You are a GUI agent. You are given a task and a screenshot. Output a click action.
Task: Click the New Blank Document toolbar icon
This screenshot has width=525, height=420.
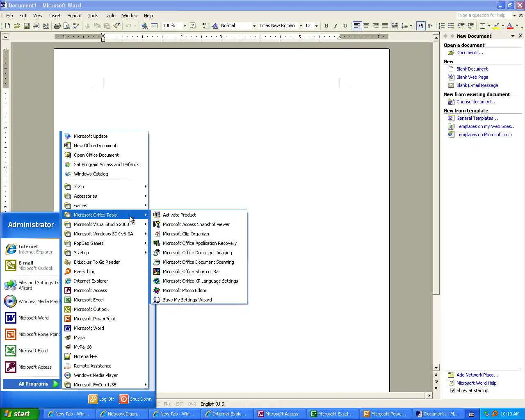pyautogui.click(x=7, y=26)
